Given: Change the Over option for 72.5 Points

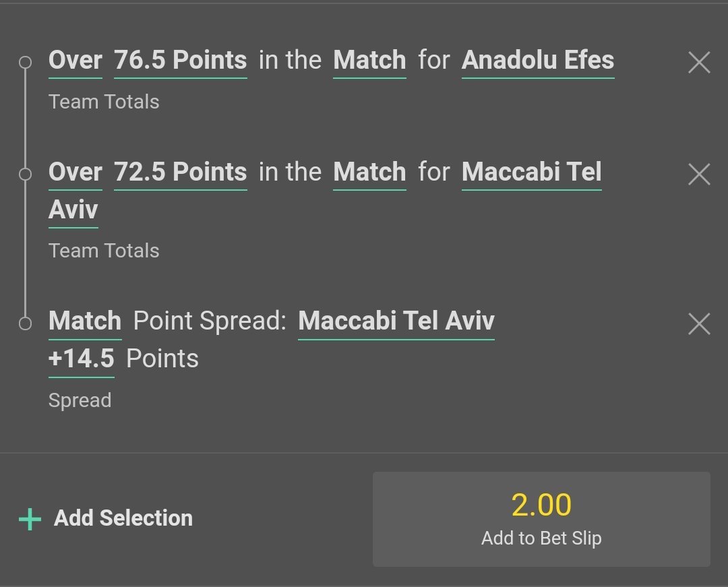Looking at the screenshot, I should pyautogui.click(x=75, y=173).
